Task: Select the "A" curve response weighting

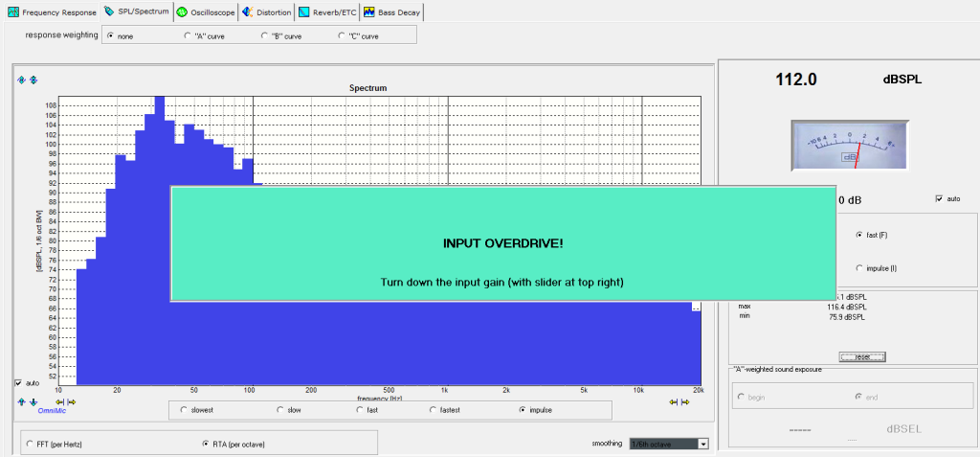Action: (188, 35)
